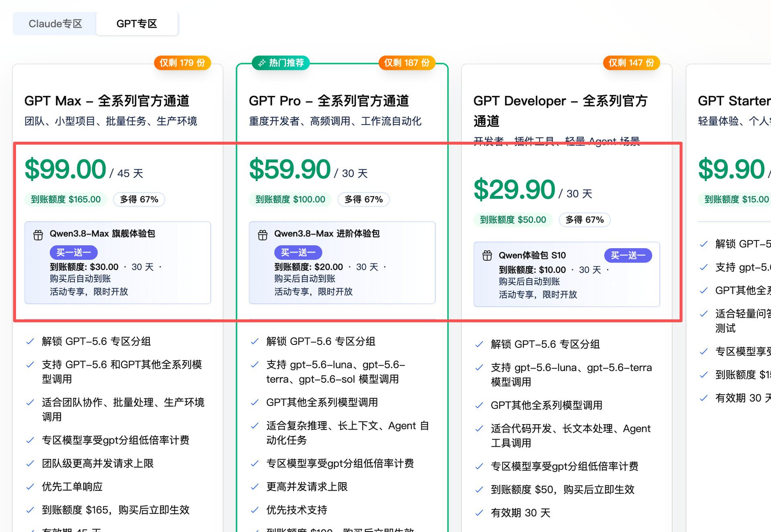Open the GPT Starter card title
This screenshot has width=771, height=532.
(734, 101)
